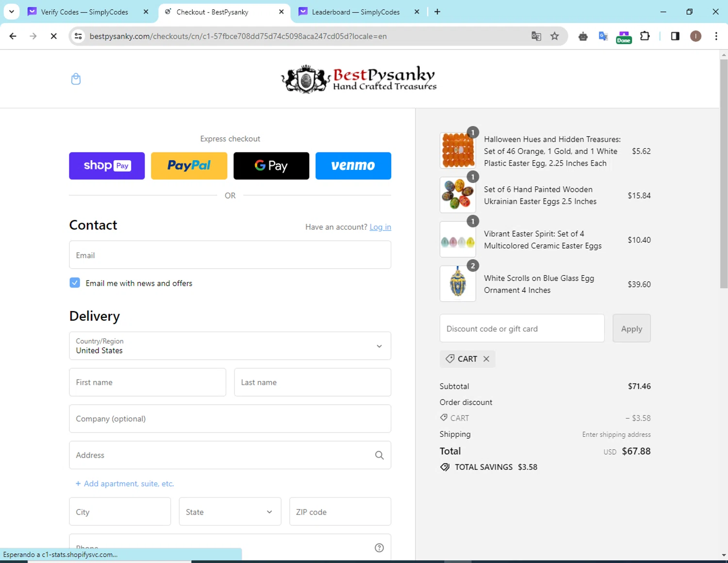Click the phone help question icon
Image resolution: width=728 pixels, height=563 pixels.
coord(379,547)
